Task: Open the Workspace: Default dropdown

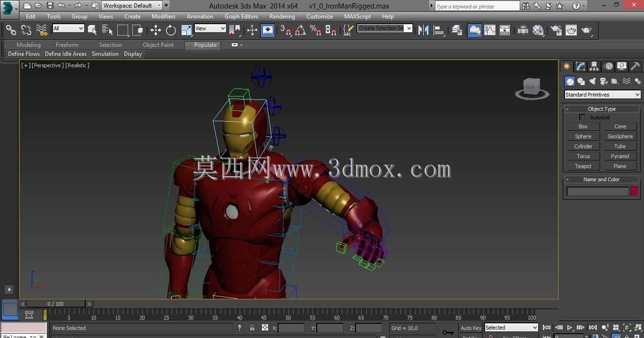Action: tap(132, 6)
